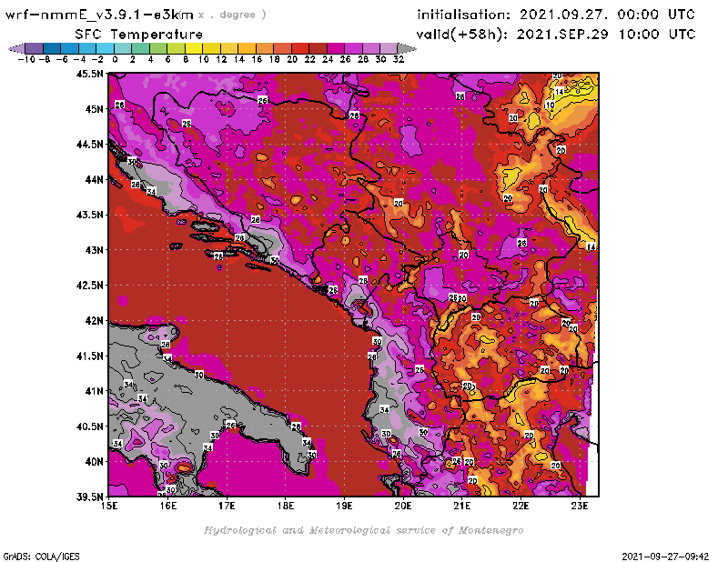Click the orange swatch between 14 and 16
728x562 pixels.
click(247, 49)
